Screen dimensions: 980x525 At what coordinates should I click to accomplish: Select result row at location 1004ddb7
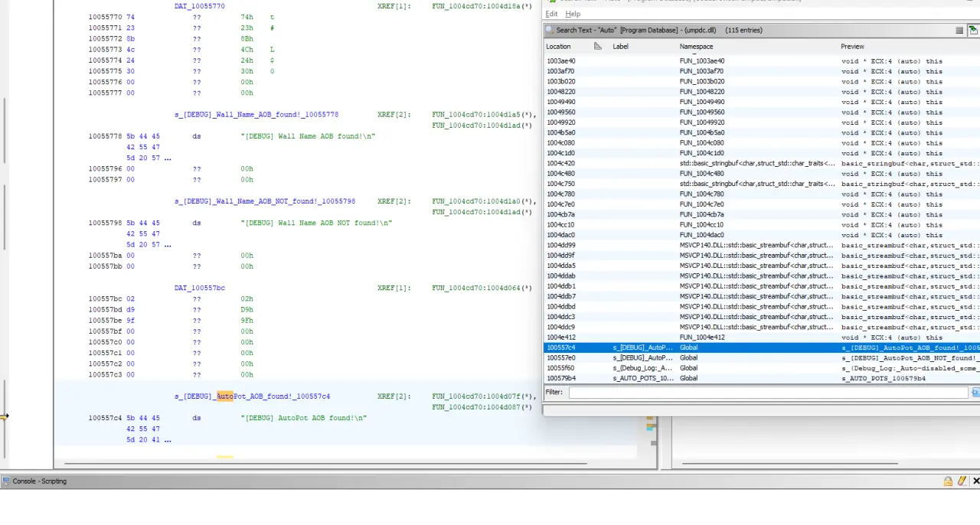762,296
